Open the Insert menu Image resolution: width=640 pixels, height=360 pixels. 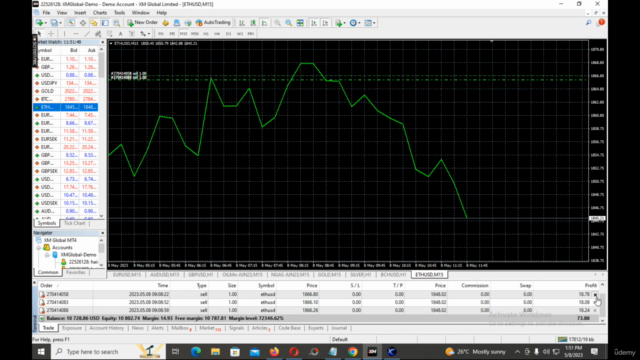click(x=80, y=13)
